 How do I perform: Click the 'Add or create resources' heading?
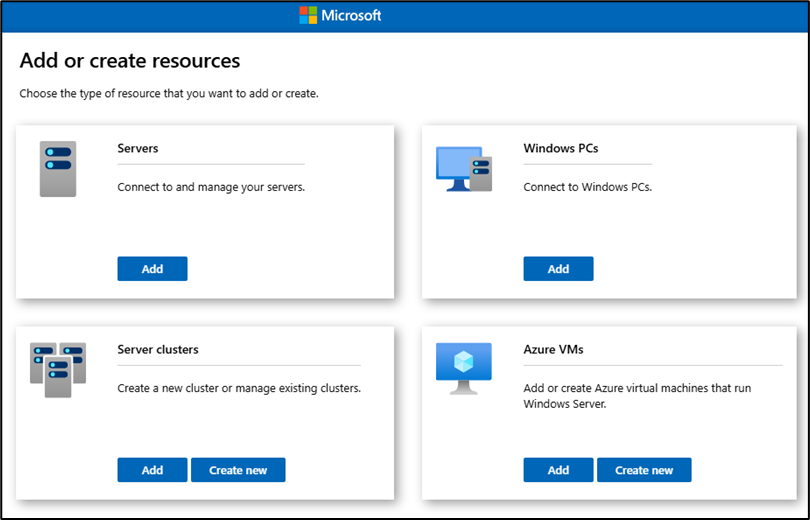click(x=130, y=61)
